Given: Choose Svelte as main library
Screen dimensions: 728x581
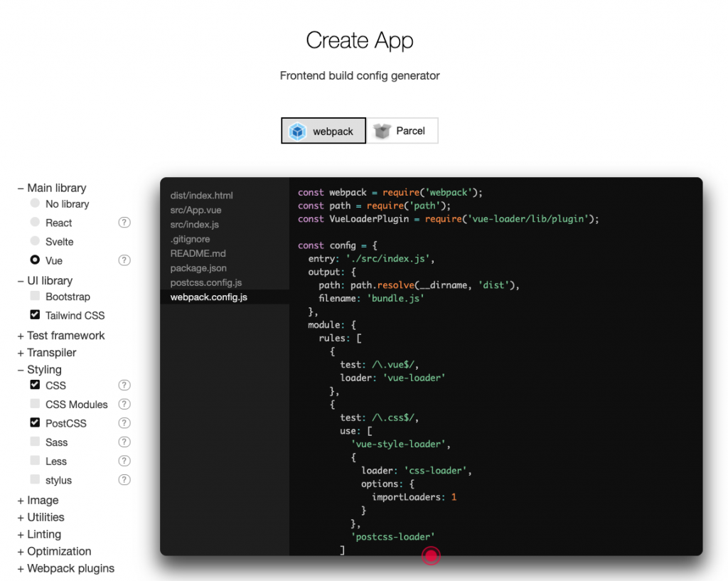Looking at the screenshot, I should pos(35,240).
